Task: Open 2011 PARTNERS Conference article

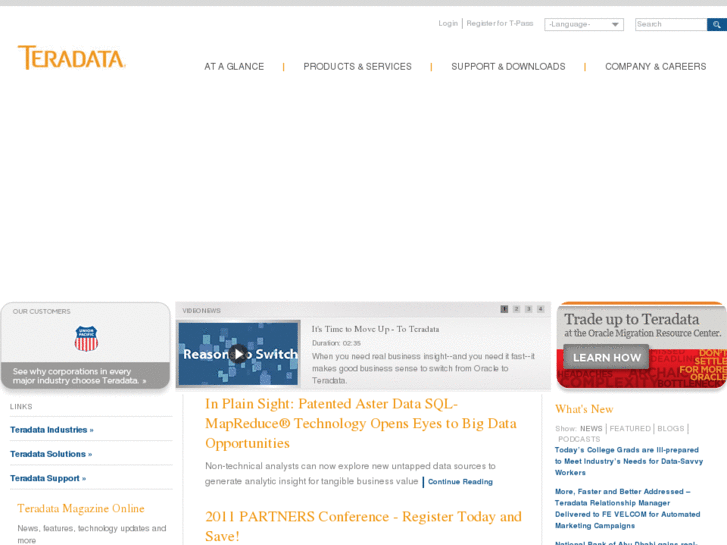Action: 364,526
